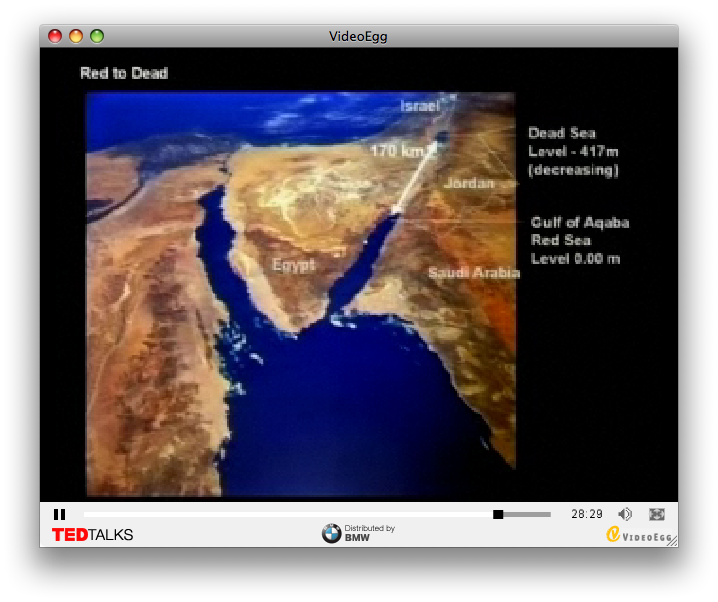Zoom the window with the green button
The width and height of the screenshot is (718, 602).
(x=97, y=36)
